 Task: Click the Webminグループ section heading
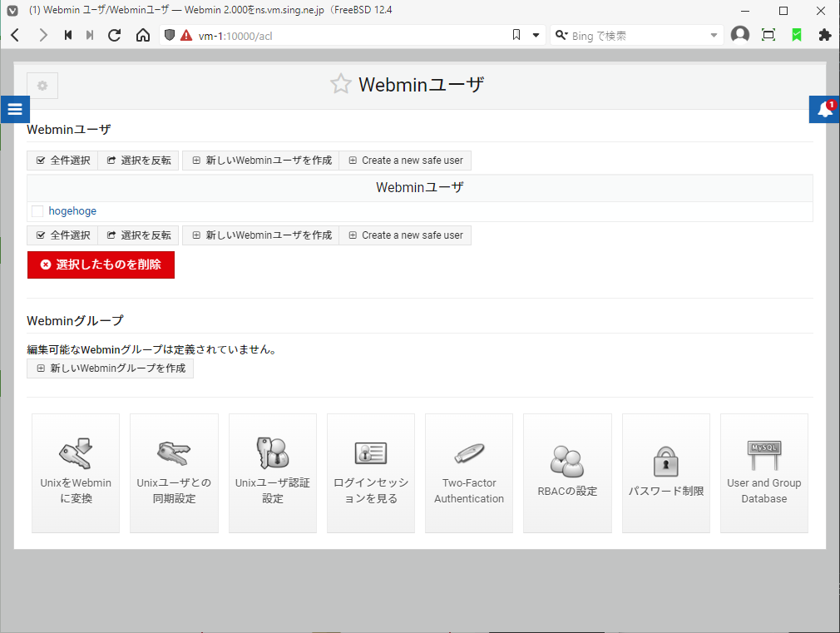75,320
